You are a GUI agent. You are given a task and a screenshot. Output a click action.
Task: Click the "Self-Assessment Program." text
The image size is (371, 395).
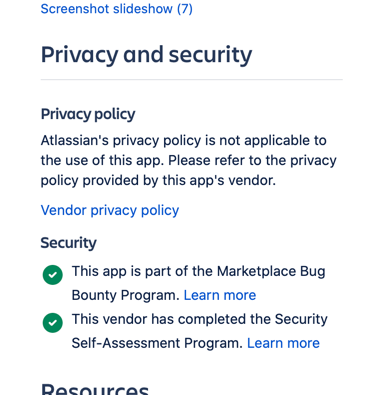click(x=157, y=343)
